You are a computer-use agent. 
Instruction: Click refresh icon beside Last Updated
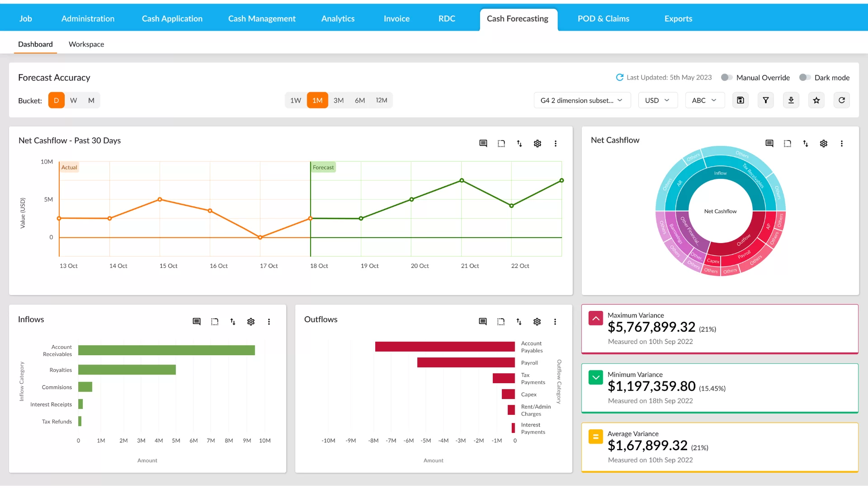[x=619, y=77]
